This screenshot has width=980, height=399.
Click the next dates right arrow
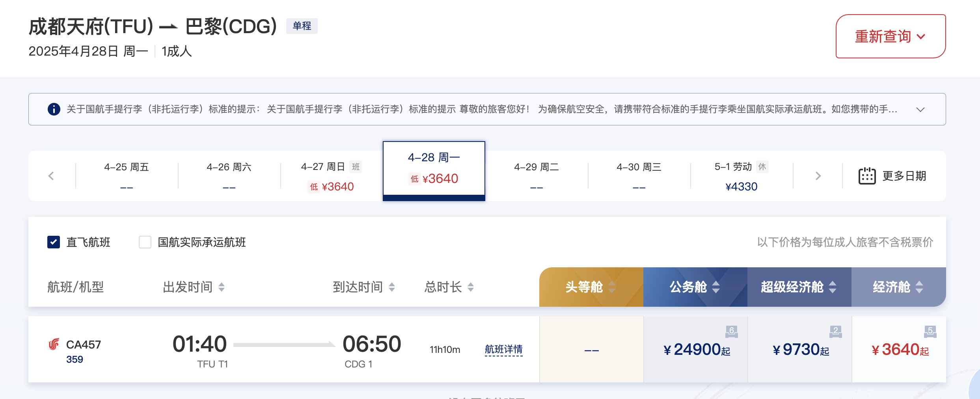tap(818, 176)
